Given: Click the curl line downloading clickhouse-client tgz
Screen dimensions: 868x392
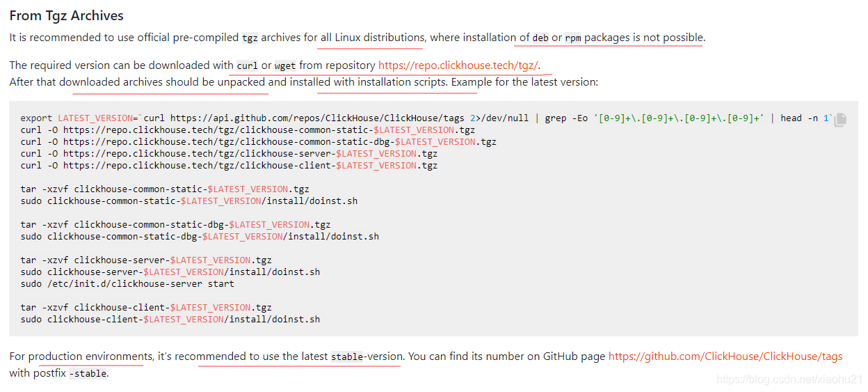Looking at the screenshot, I should pyautogui.click(x=229, y=166).
